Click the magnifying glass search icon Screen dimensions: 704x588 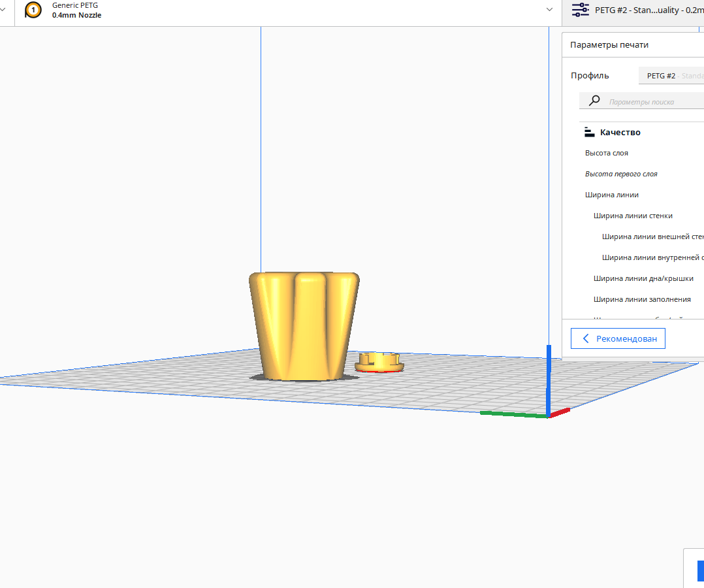click(x=594, y=101)
